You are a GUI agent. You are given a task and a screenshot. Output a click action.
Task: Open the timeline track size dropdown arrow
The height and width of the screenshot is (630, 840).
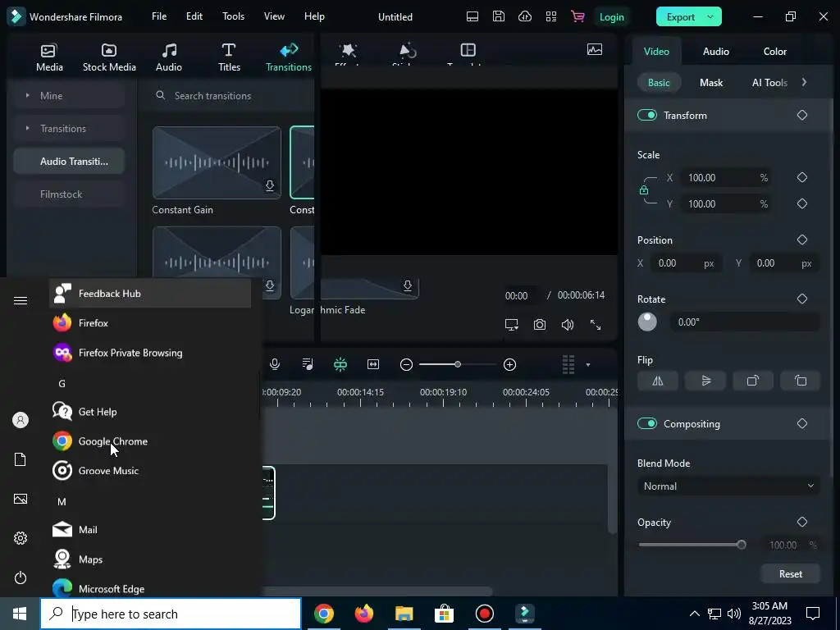click(587, 365)
